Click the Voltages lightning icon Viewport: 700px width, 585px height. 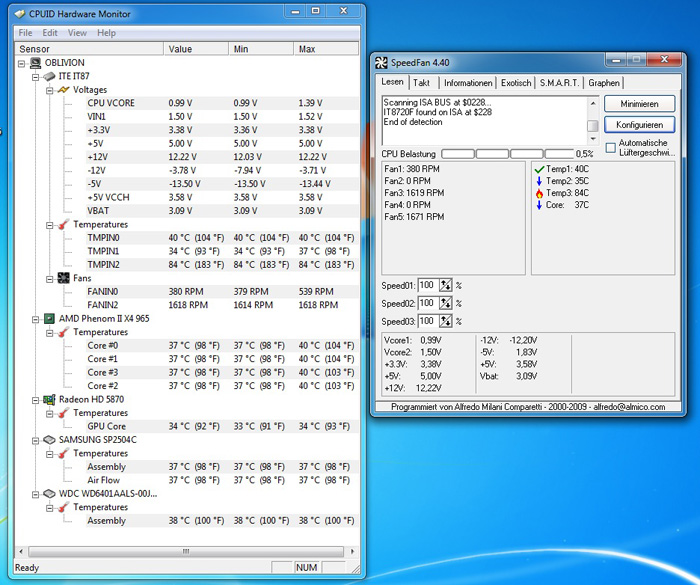63,90
